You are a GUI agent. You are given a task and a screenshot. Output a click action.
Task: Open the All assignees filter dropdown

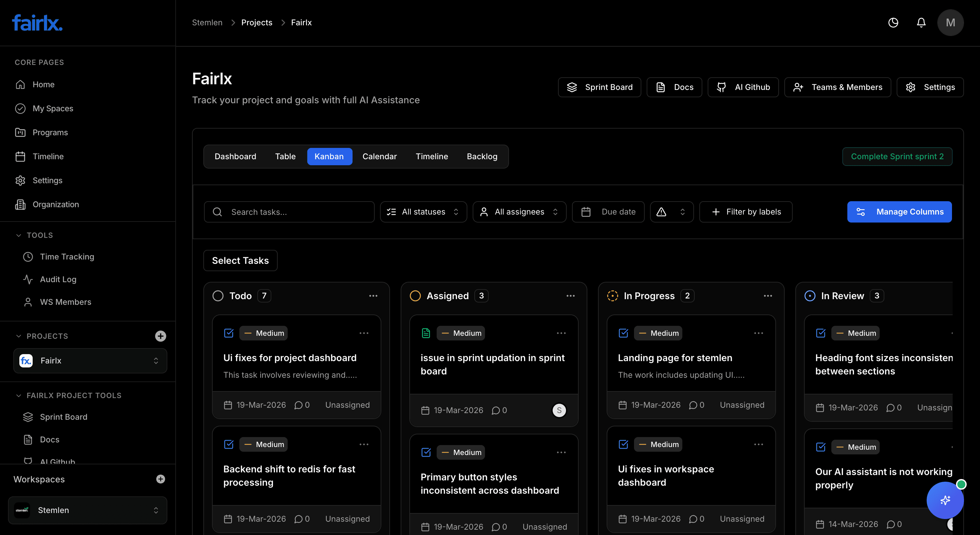tap(519, 212)
